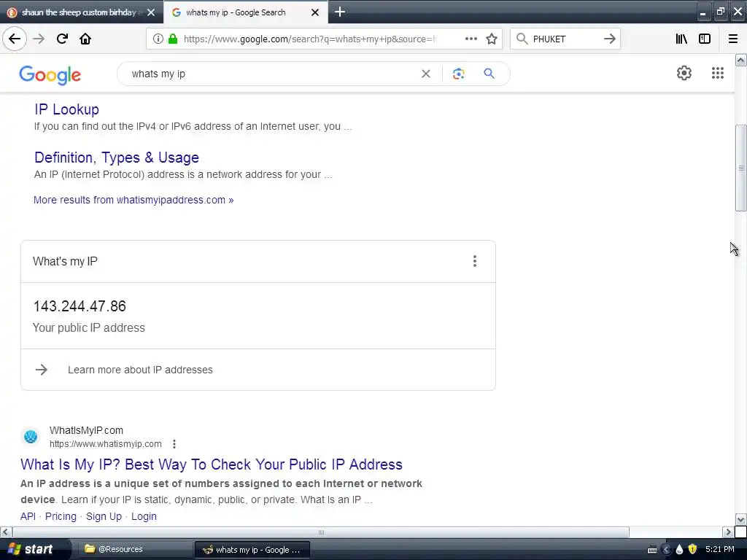Click the Your public IP address label

click(x=88, y=327)
